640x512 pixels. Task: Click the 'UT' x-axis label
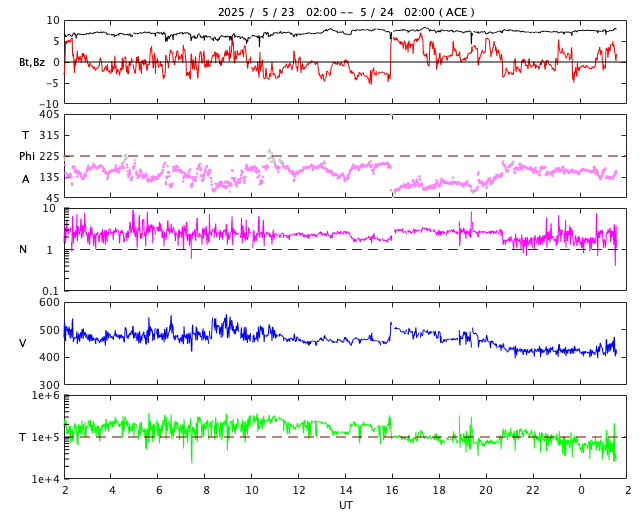(x=346, y=505)
